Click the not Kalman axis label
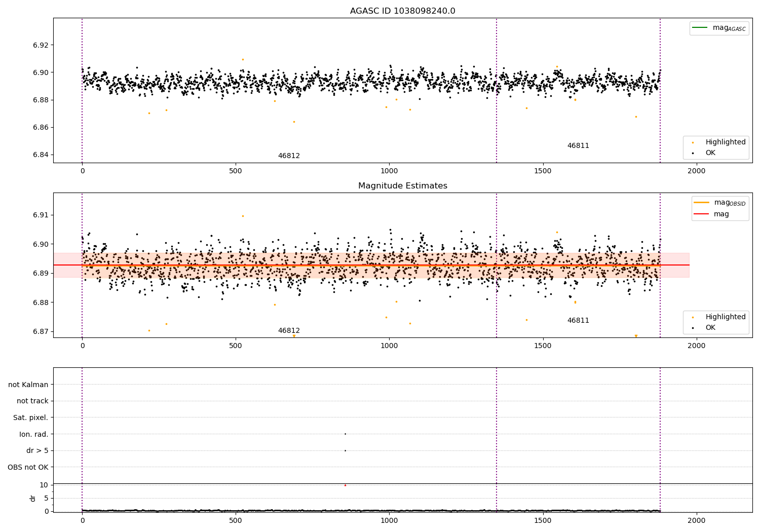Image resolution: width=760 pixels, height=532 pixels. [28, 385]
